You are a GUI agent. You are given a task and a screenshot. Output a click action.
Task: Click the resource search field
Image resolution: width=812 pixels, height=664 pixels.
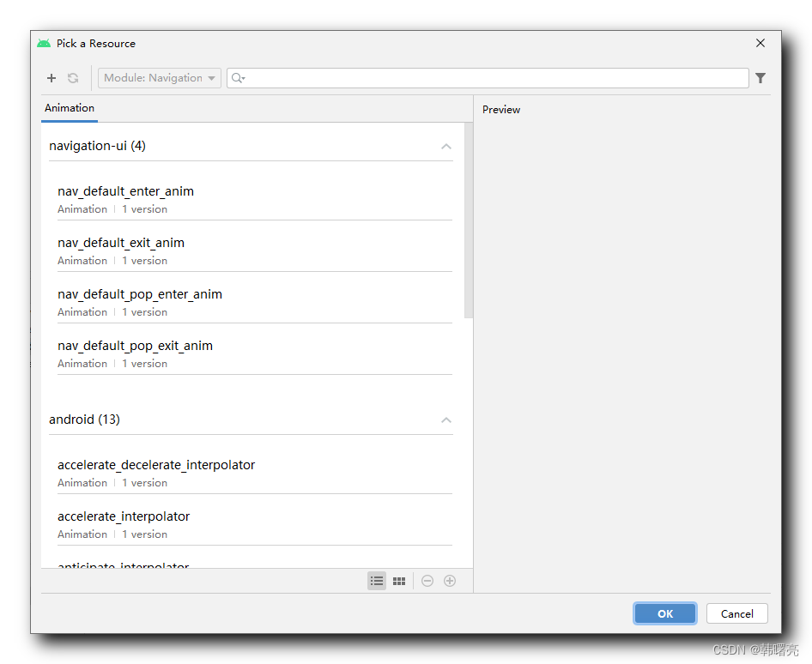point(488,78)
